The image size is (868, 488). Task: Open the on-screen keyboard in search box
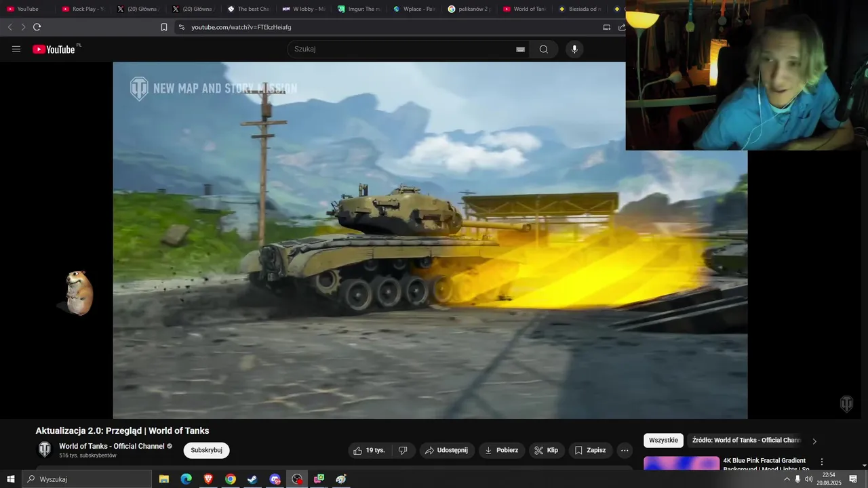520,49
